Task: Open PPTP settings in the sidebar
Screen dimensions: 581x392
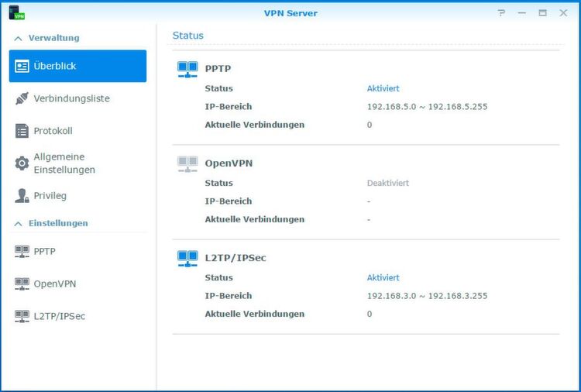Action: click(x=77, y=251)
